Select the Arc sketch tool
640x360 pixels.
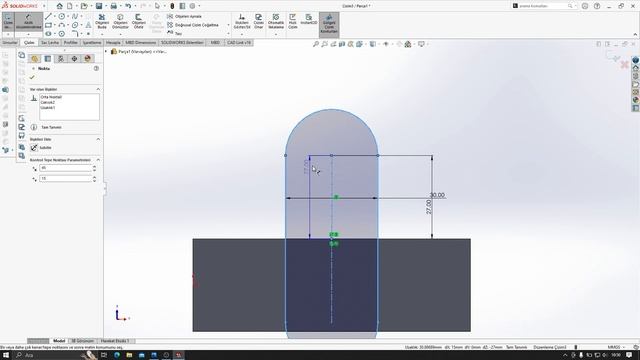coord(62,25)
